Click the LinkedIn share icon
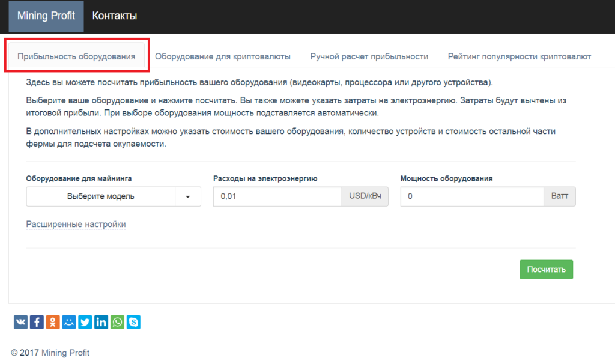The height and width of the screenshot is (364, 615). coord(101,322)
